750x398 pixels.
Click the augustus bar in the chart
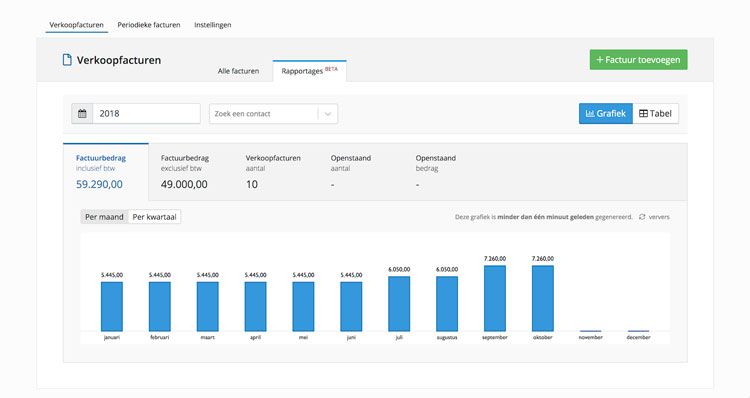[x=447, y=304]
